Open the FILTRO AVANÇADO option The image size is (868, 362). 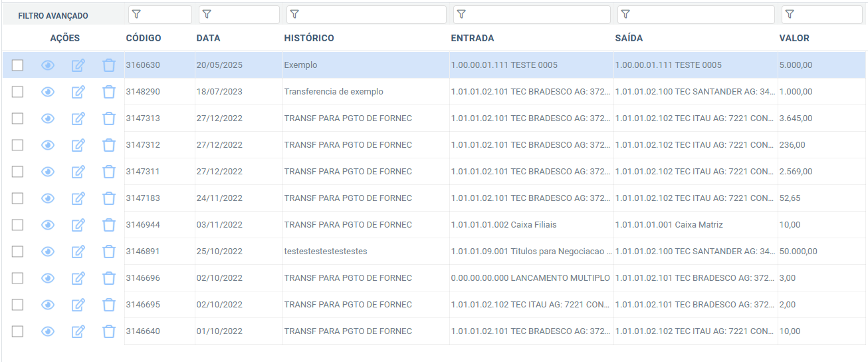click(53, 15)
